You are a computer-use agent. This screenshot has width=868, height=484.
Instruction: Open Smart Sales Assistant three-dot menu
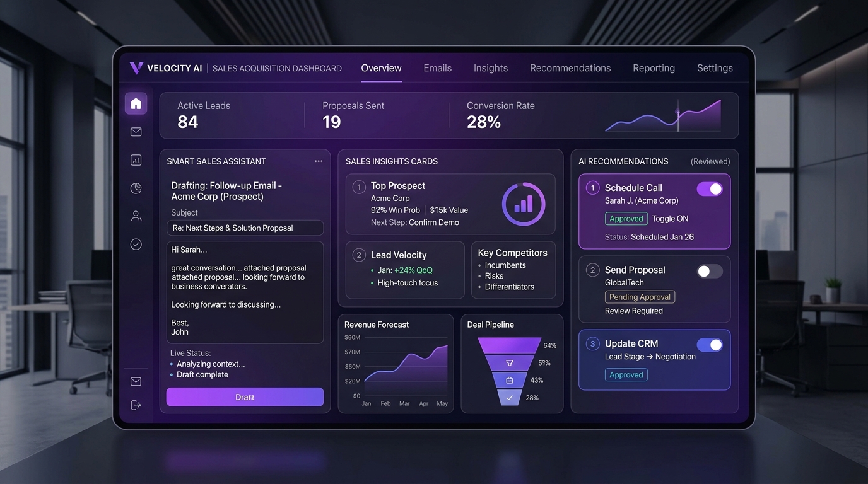click(x=319, y=161)
